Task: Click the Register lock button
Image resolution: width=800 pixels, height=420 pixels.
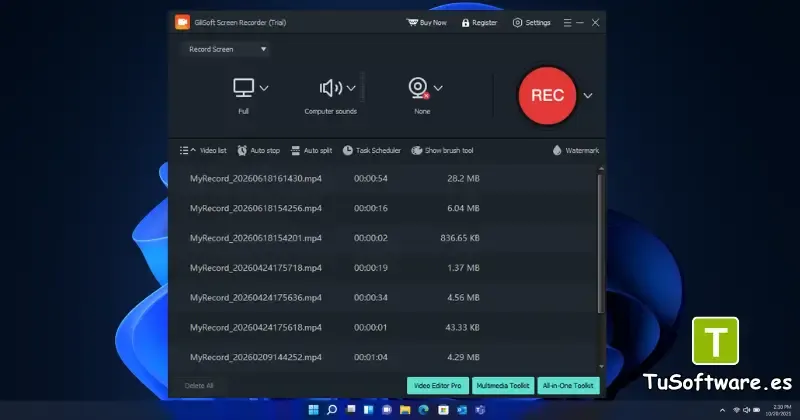Action: [479, 22]
